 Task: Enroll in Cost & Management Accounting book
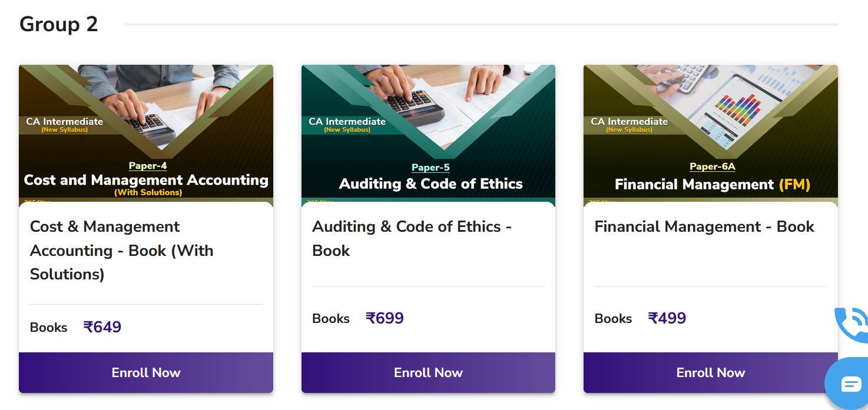(x=146, y=372)
